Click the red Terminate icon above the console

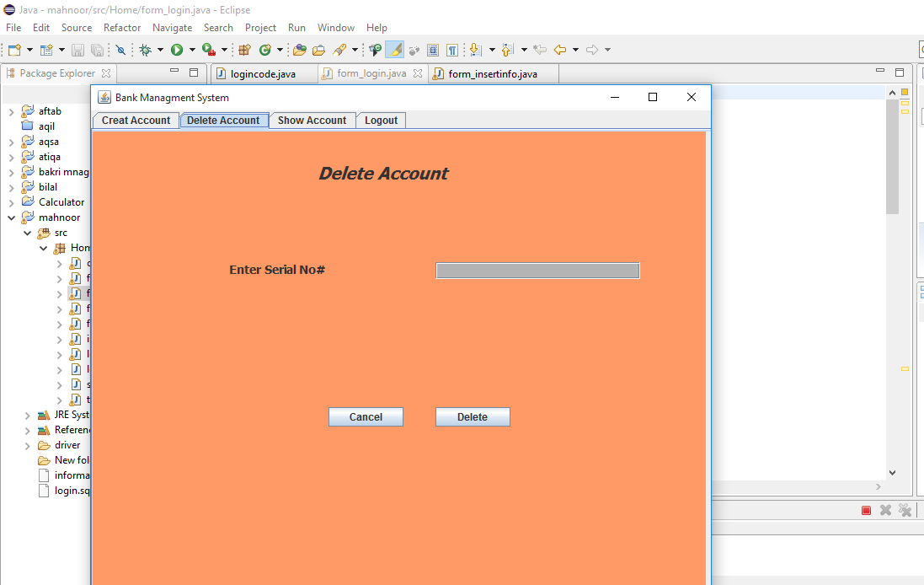coord(866,510)
